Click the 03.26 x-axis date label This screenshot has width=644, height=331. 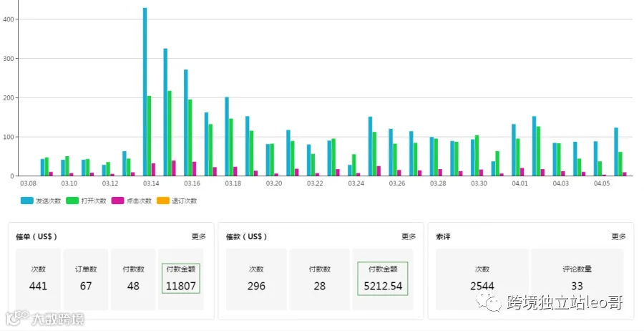coord(396,183)
